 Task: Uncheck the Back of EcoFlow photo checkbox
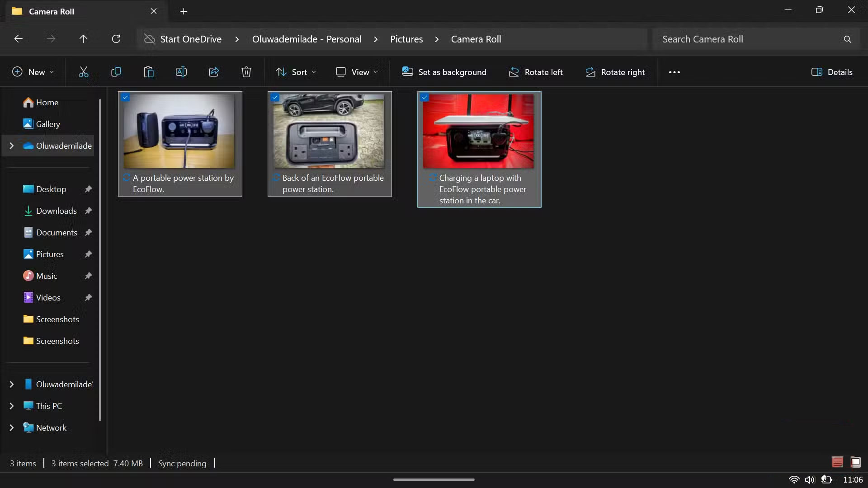coord(275,97)
